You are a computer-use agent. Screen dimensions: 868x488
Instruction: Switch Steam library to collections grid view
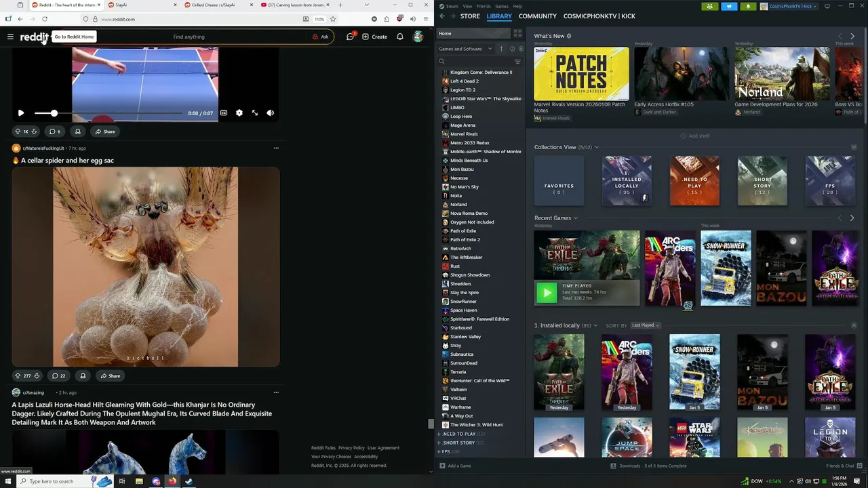pos(517,33)
